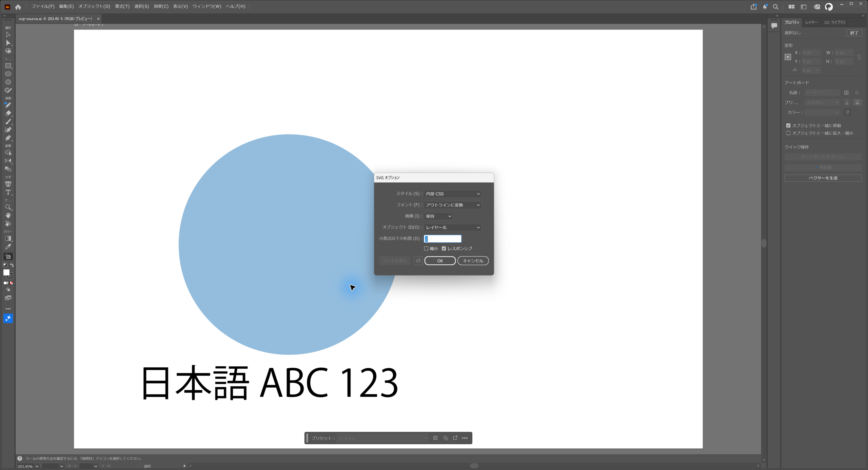Check オブジェクトと一緒に拡大・縮小 checkbox

click(788, 133)
